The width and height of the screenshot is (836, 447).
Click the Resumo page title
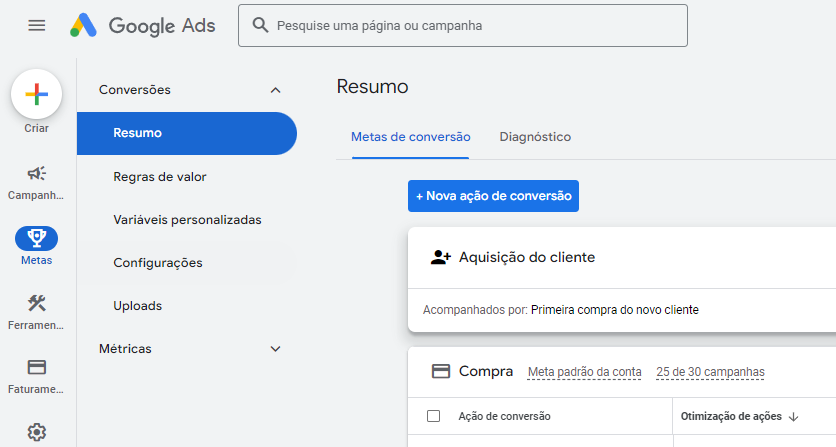pyautogui.click(x=372, y=86)
